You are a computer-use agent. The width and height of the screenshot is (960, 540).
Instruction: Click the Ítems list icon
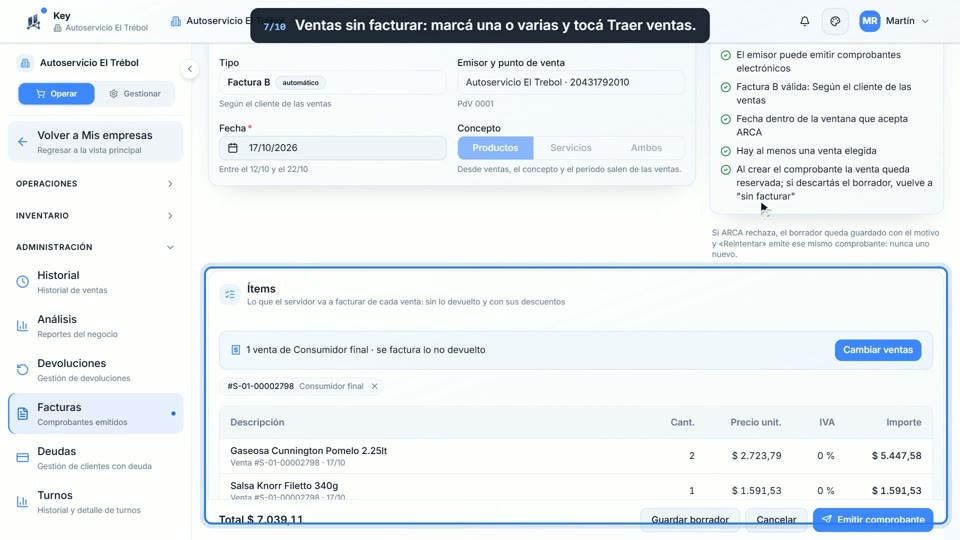[230, 294]
